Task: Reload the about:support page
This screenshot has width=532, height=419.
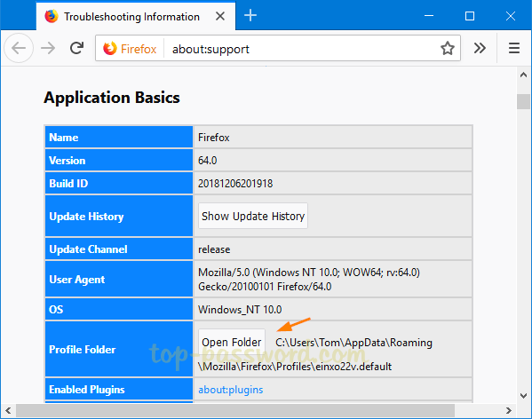Action: click(76, 48)
